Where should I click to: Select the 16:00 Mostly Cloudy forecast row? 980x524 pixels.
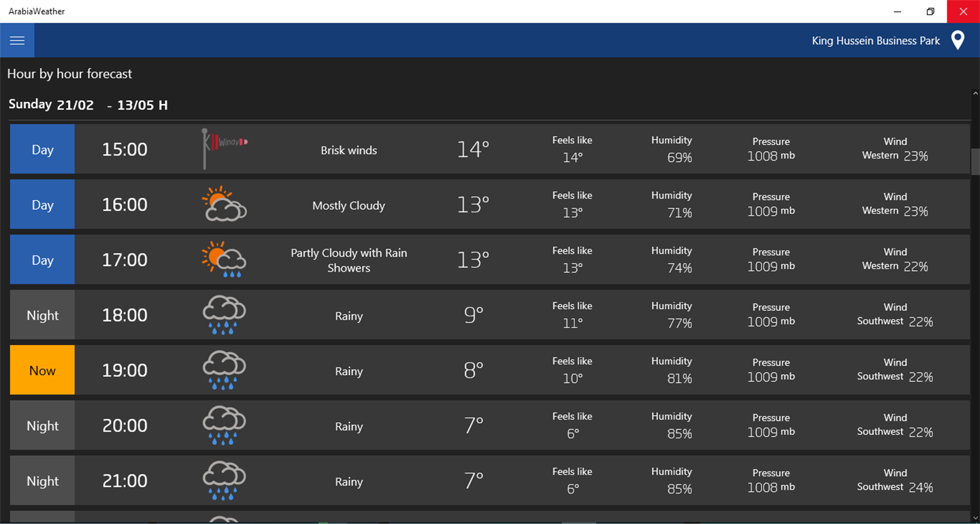[490, 204]
